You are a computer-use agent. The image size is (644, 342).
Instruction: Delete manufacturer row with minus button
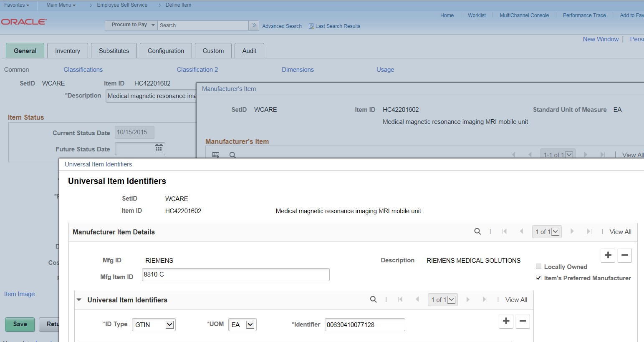pyautogui.click(x=624, y=255)
